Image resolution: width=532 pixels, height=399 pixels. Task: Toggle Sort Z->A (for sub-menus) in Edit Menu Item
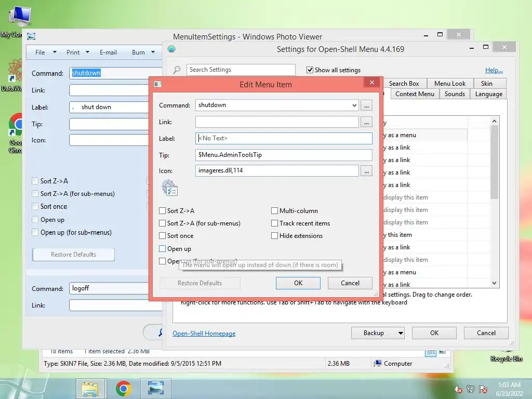162,223
